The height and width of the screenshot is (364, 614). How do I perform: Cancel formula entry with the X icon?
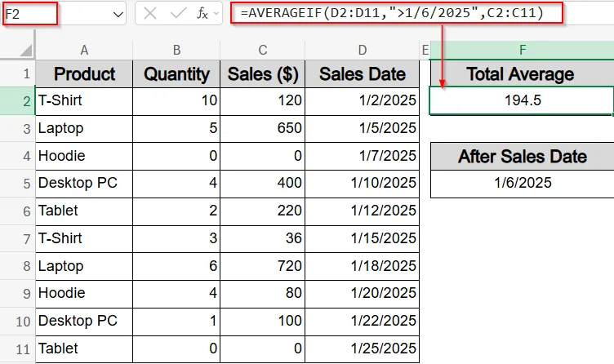150,14
